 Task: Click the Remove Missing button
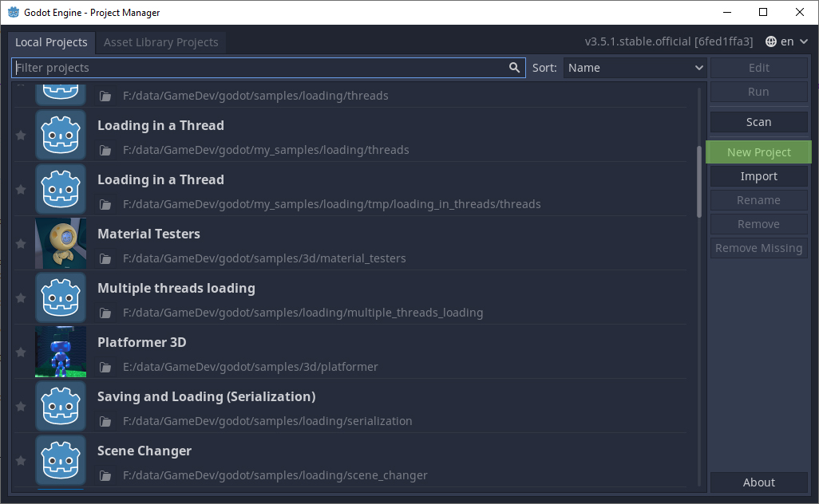coord(759,248)
